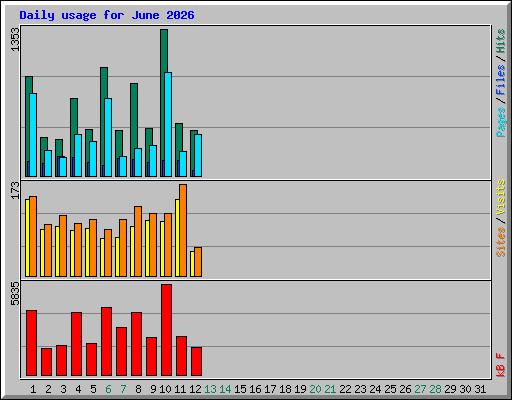The height and width of the screenshot is (400, 512).
Task: Select the orange sites bar for day 1
Action: [x=33, y=236]
